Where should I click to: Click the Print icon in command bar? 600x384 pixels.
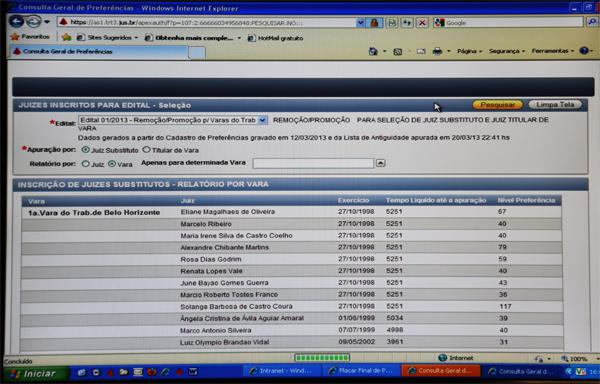coord(437,51)
